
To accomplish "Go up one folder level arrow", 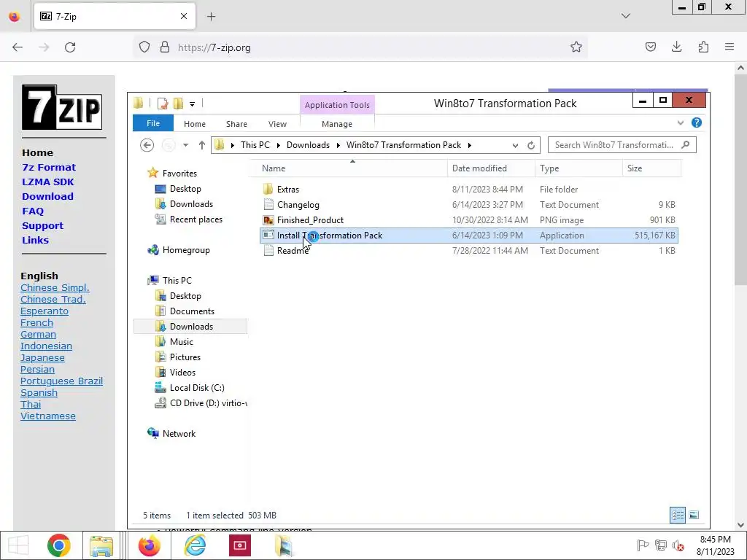I will point(201,145).
